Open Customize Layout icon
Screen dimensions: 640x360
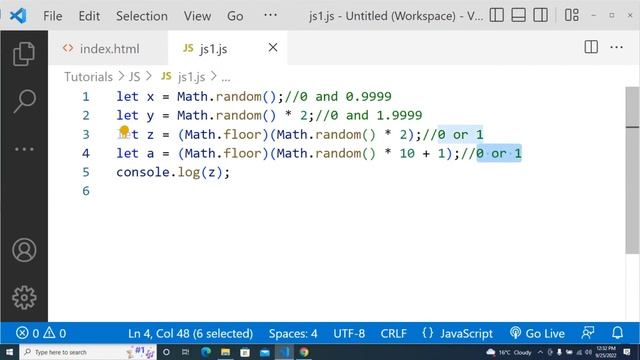tap(571, 16)
